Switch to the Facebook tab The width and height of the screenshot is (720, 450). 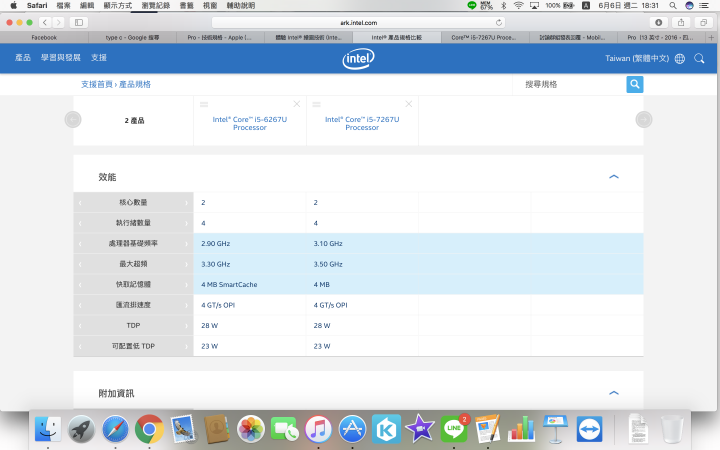coord(44,37)
